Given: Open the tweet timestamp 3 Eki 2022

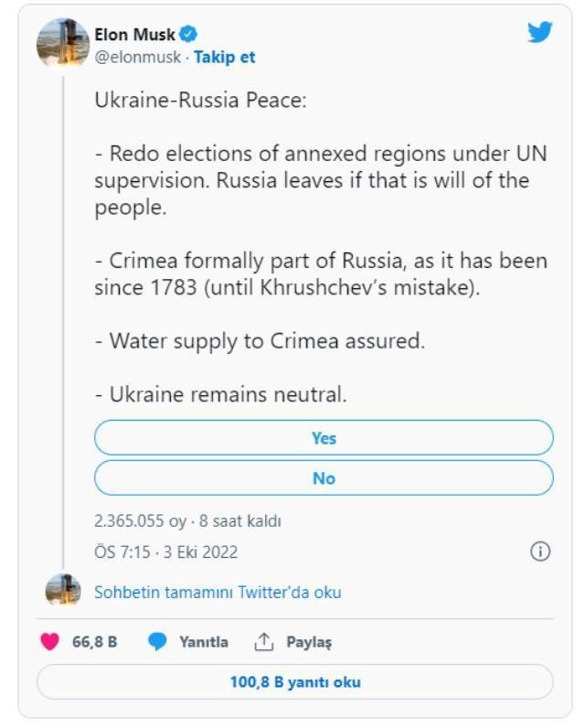Looking at the screenshot, I should click(166, 551).
